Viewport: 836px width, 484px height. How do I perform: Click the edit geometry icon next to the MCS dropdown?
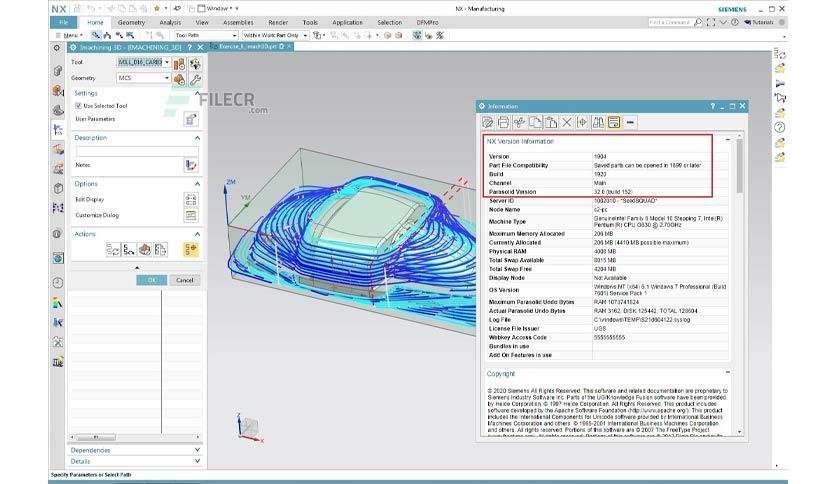(x=179, y=79)
